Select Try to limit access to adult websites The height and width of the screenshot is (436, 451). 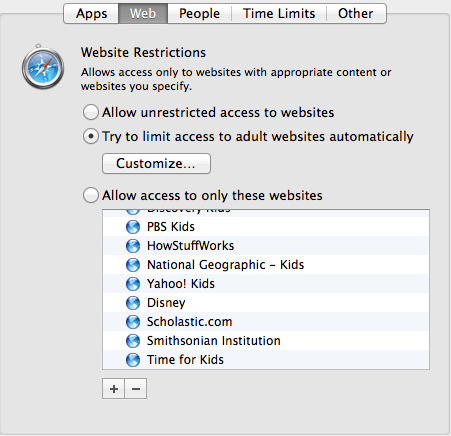pyautogui.click(x=91, y=136)
